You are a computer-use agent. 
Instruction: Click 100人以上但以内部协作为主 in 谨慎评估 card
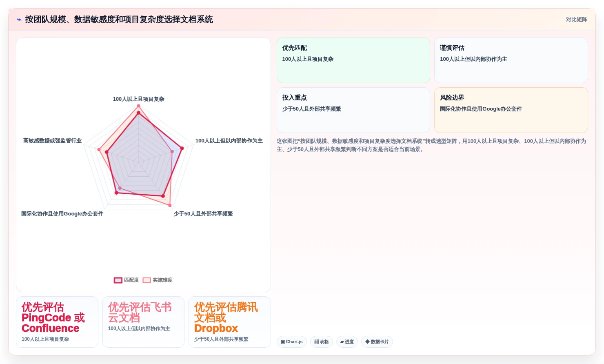pos(473,59)
